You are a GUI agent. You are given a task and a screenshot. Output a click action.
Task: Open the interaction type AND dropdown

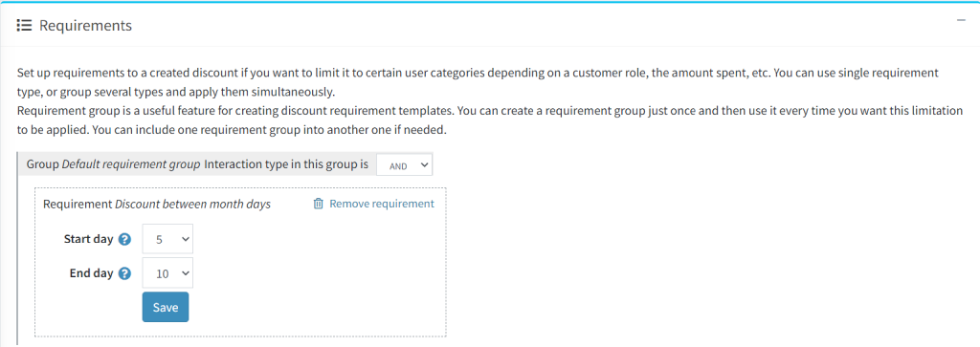pos(405,165)
